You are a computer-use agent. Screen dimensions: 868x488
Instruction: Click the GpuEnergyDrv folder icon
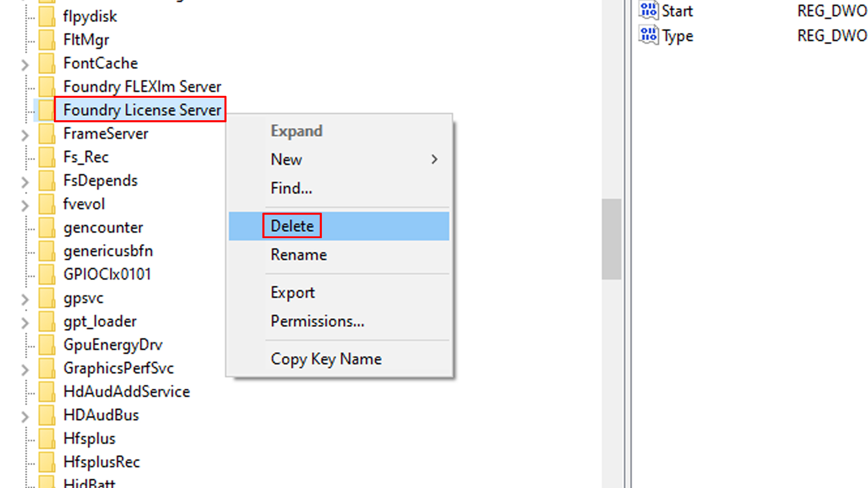click(47, 345)
